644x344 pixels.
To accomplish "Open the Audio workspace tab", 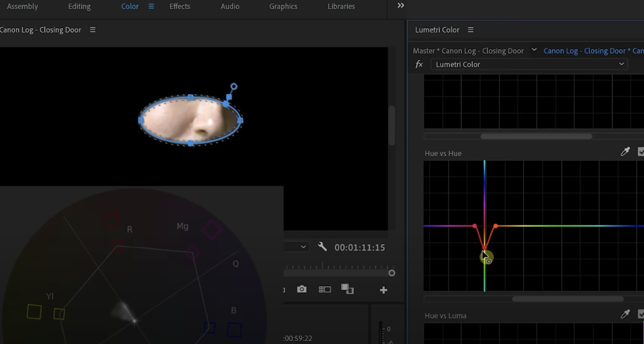I will pyautogui.click(x=230, y=7).
